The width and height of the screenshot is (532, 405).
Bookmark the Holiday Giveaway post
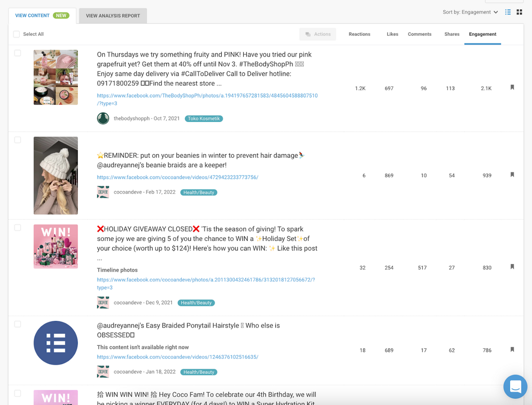coord(512,267)
